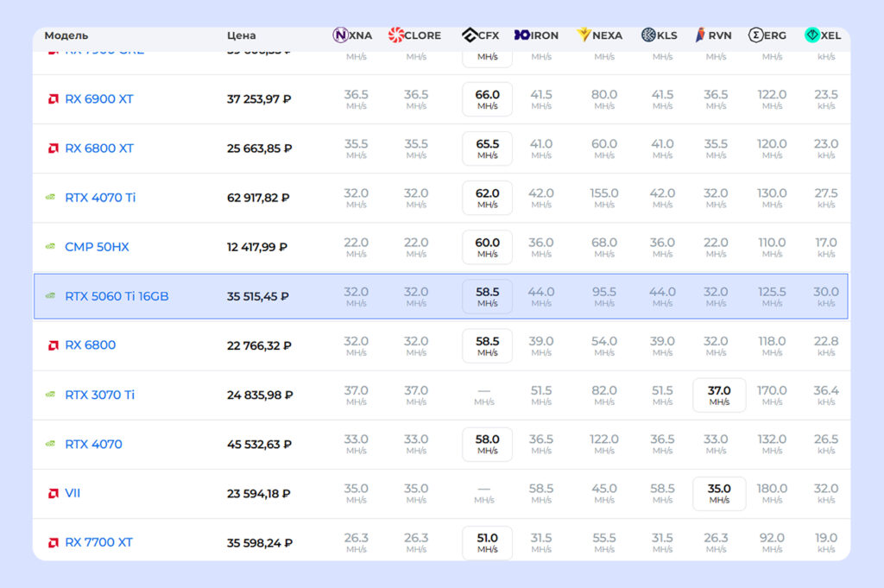Select the price 35 515,45 ₽
This screenshot has height=588, width=884.
[x=257, y=296]
